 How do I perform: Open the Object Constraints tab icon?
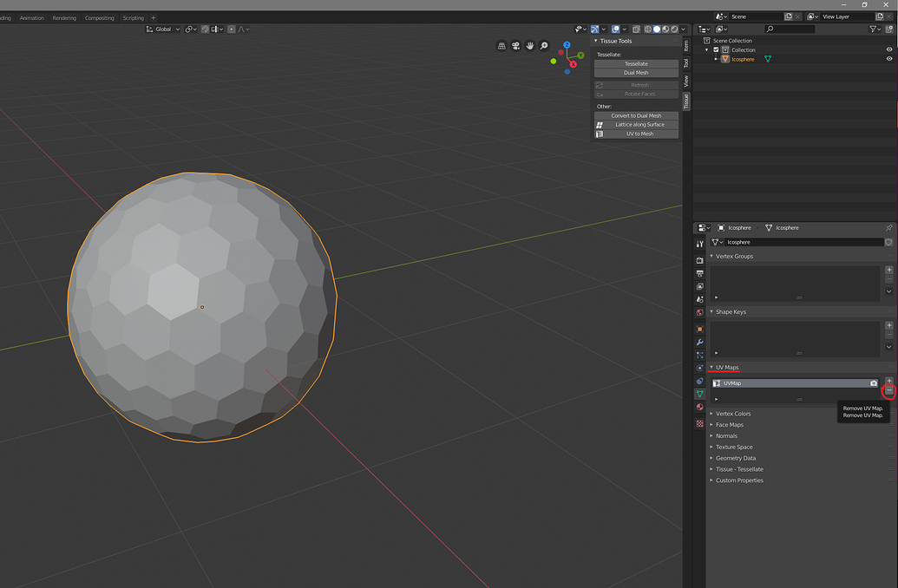pos(700,382)
